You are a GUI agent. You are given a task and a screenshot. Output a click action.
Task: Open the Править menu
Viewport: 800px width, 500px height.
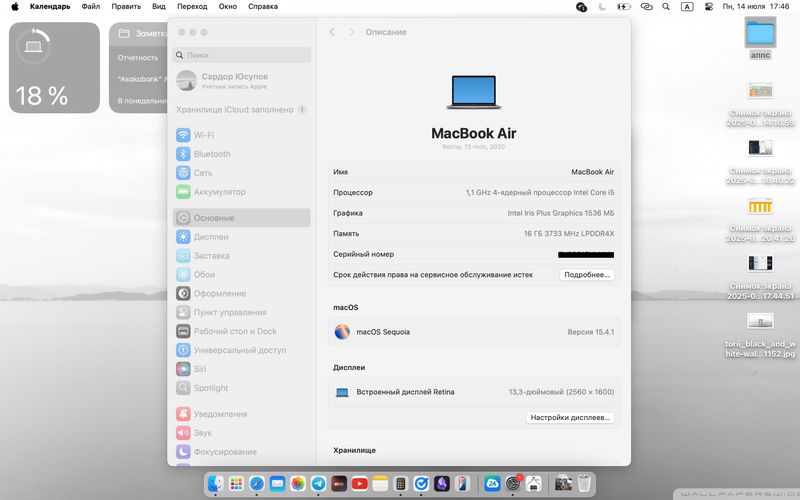click(x=126, y=7)
